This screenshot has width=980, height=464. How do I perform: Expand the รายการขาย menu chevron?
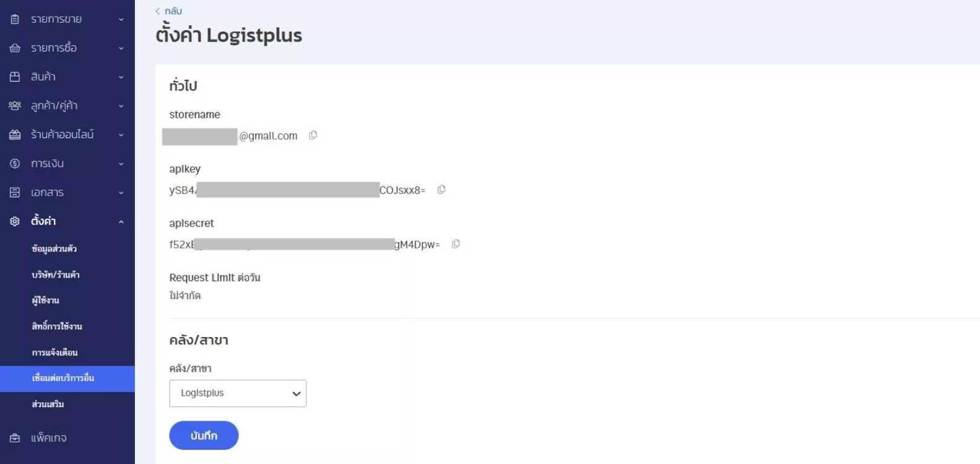point(121,20)
